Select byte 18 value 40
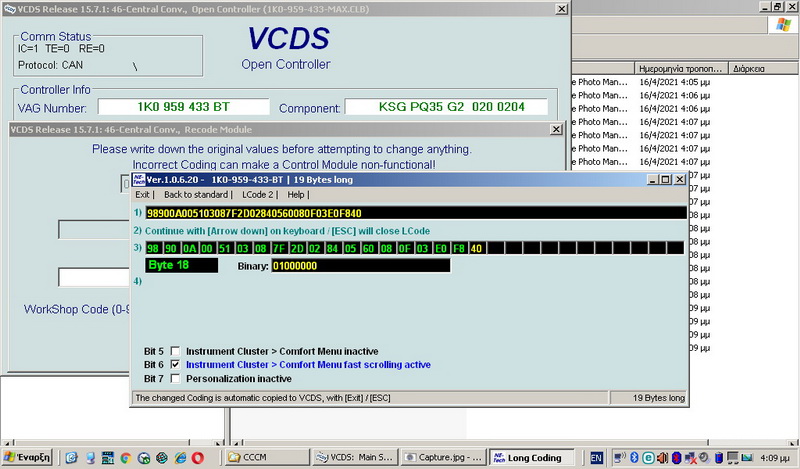The image size is (800, 469). point(477,249)
